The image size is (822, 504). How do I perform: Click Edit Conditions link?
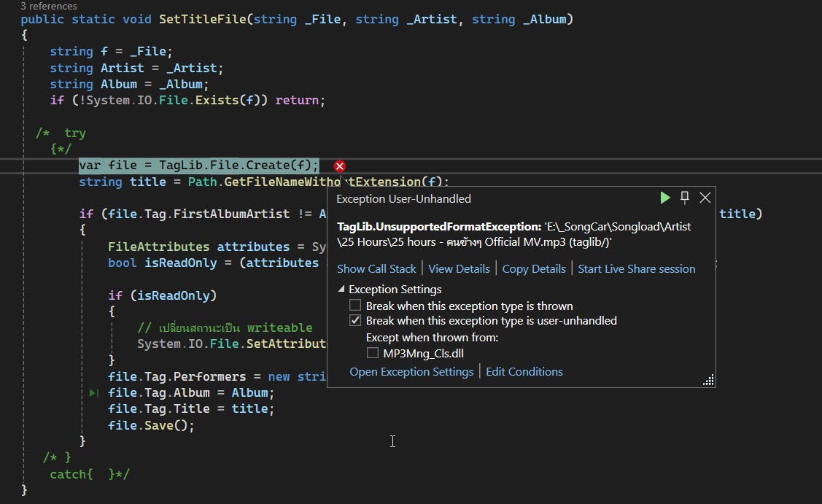[x=524, y=372]
